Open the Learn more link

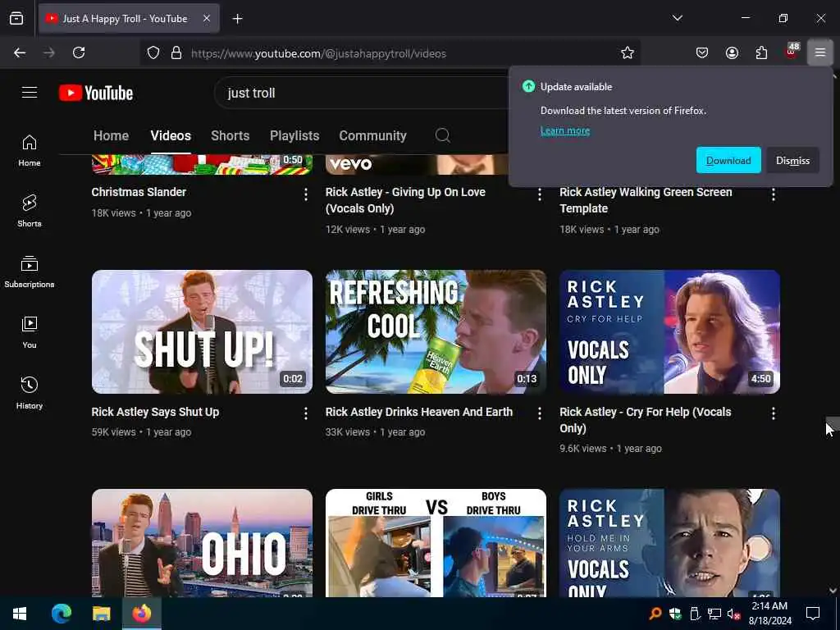(x=564, y=130)
